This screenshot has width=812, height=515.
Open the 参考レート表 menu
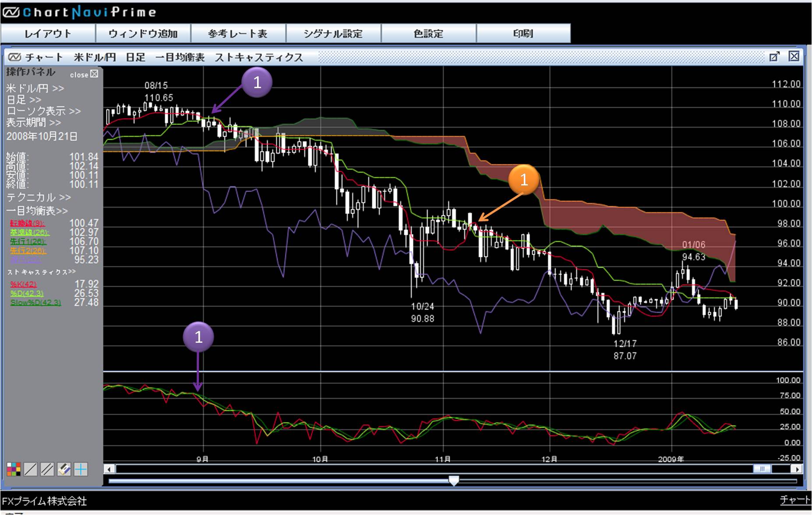[238, 34]
